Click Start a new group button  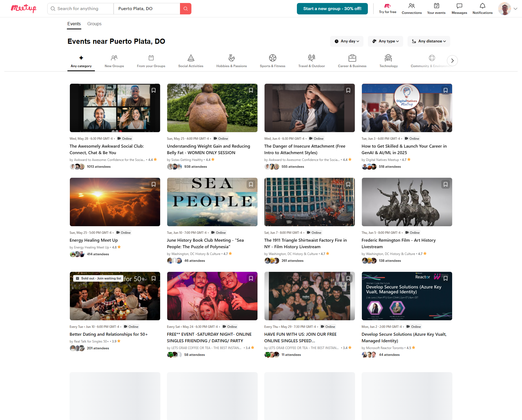tap(332, 9)
